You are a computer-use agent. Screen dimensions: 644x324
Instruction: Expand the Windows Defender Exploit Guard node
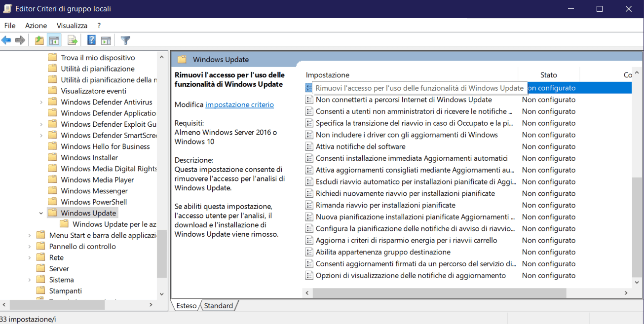[x=41, y=124]
